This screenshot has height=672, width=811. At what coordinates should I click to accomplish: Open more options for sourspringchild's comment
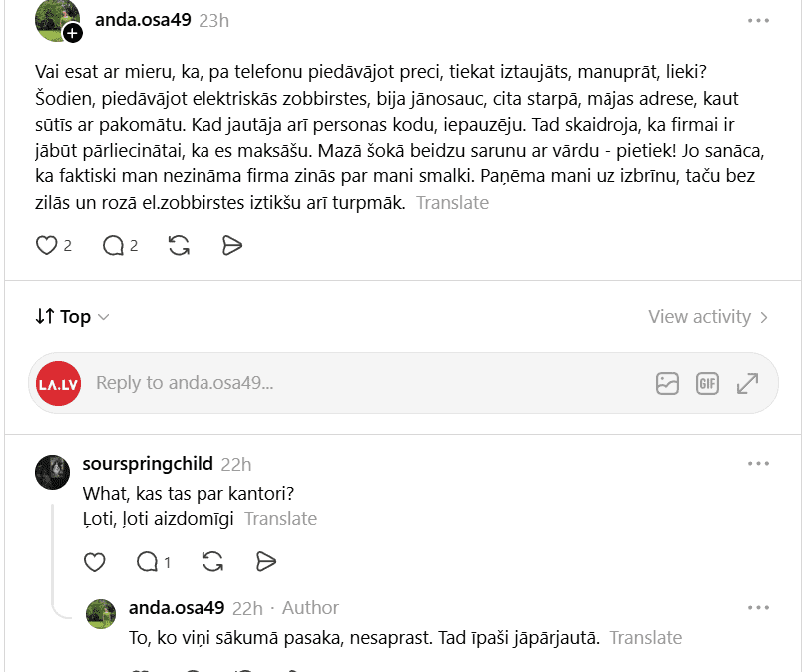point(758,464)
